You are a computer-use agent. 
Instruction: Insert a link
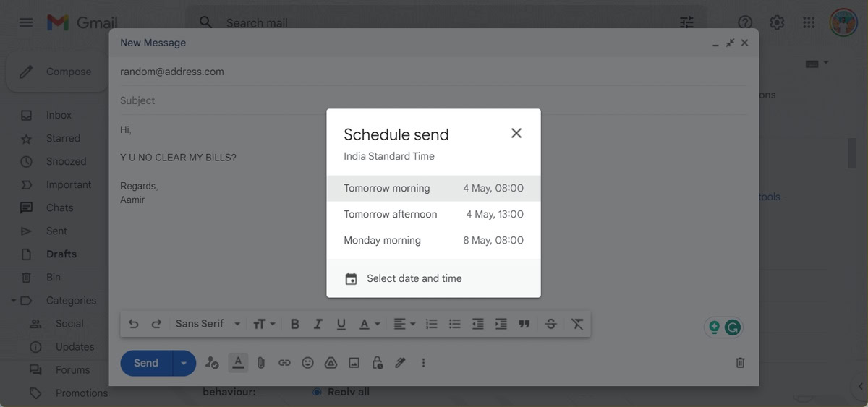click(x=284, y=363)
